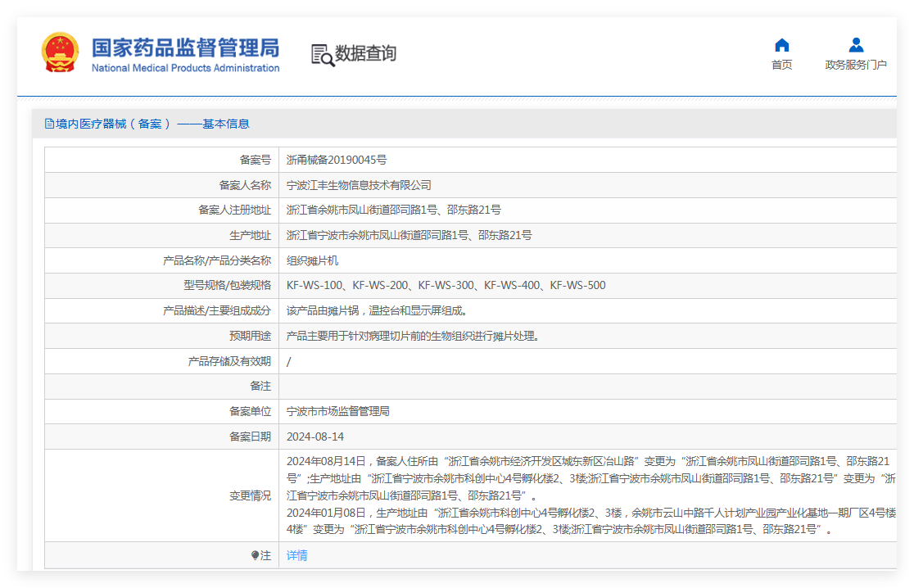Screen dimensions: 914x588
Task: Click National Medical Products Administration subtitle
Action: pos(185,68)
